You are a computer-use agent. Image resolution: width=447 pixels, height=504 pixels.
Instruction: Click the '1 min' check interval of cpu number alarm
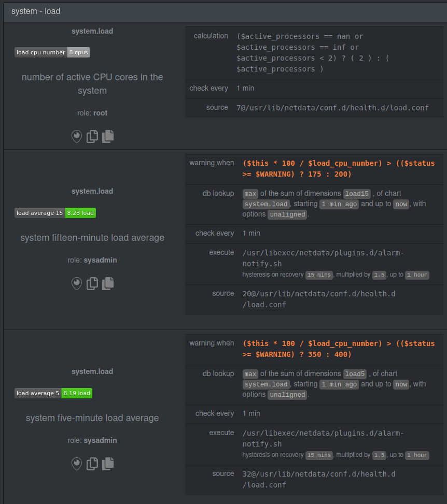[245, 89]
